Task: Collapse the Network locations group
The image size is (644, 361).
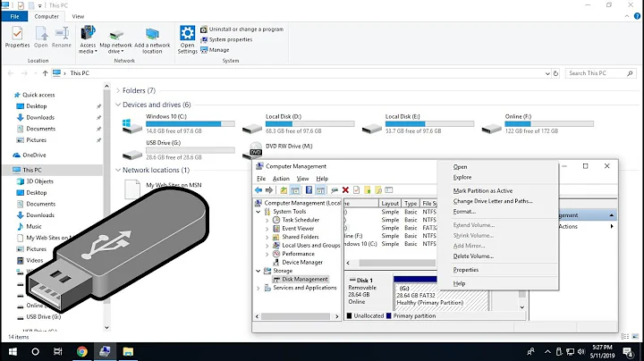Action: point(118,170)
